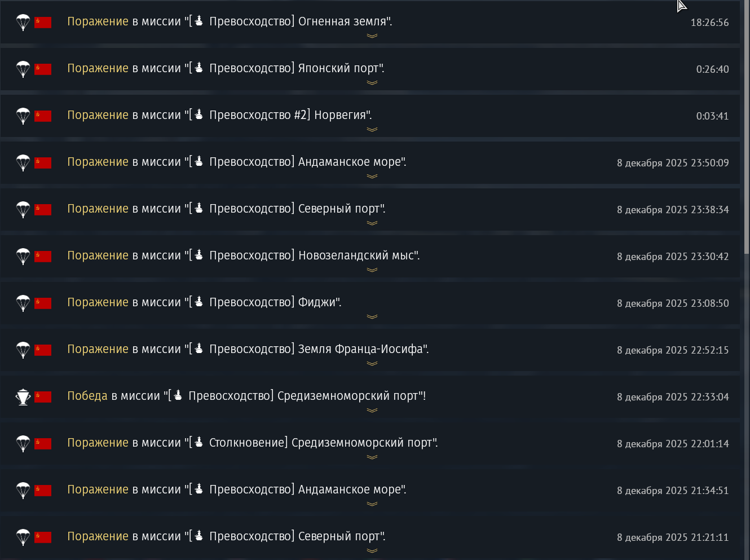Expand chevron under Средиземноморский порт victory

pos(372,411)
